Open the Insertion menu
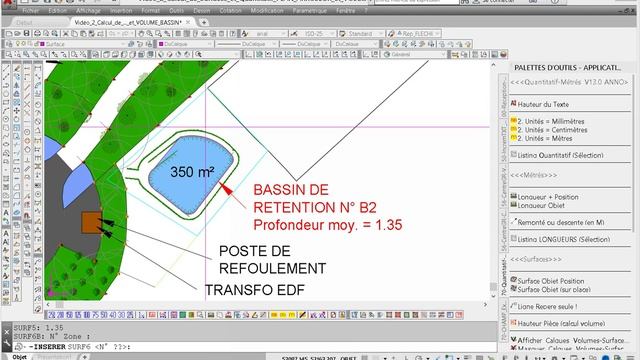This screenshot has width=640, height=360. (121, 11)
